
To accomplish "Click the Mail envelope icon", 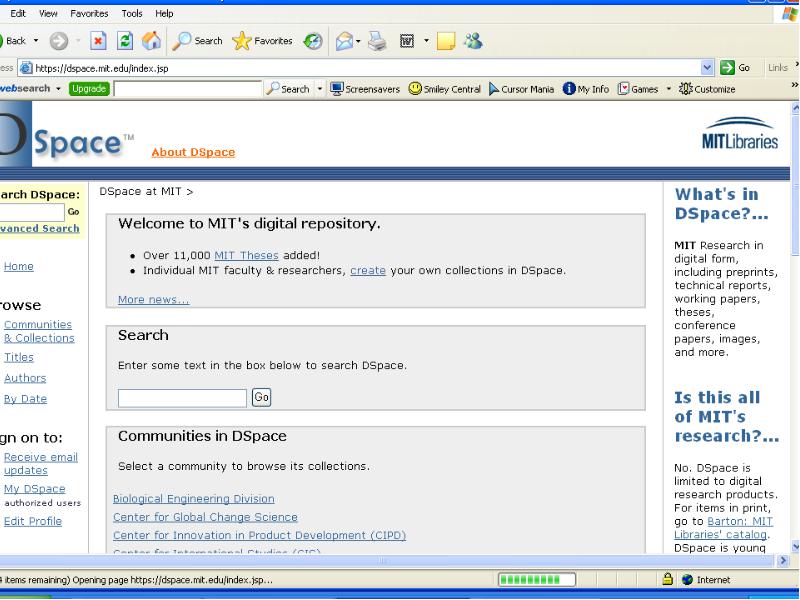I will (344, 41).
